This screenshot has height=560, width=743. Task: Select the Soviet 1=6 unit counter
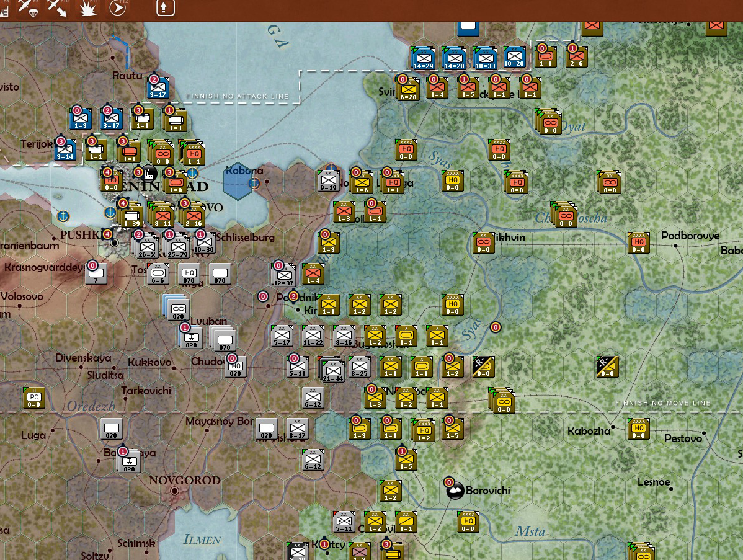coord(362,182)
